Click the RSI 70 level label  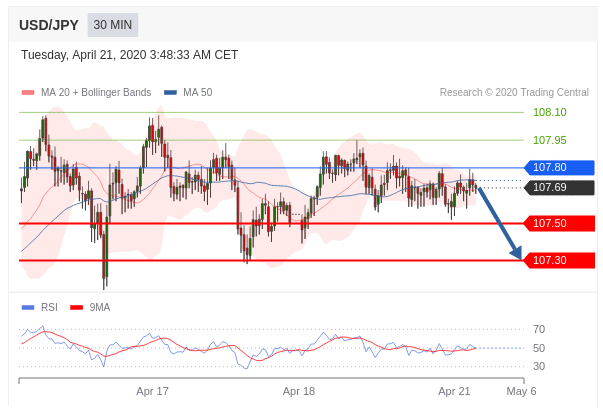pyautogui.click(x=539, y=330)
